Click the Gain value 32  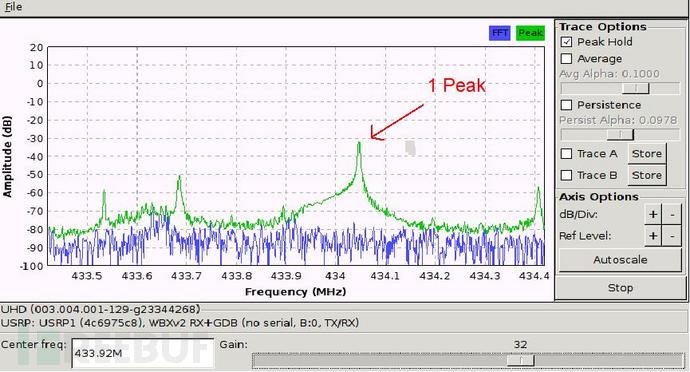click(x=520, y=344)
